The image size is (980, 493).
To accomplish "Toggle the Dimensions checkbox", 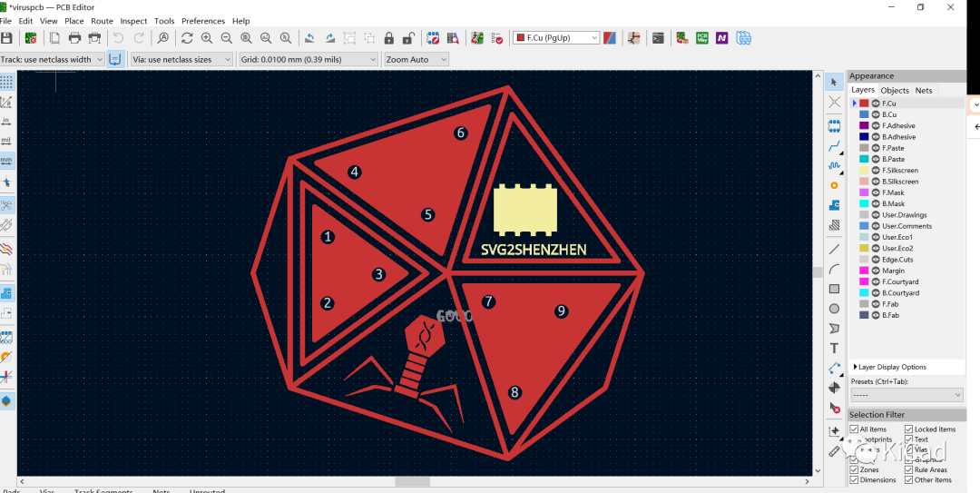I will pos(854,480).
